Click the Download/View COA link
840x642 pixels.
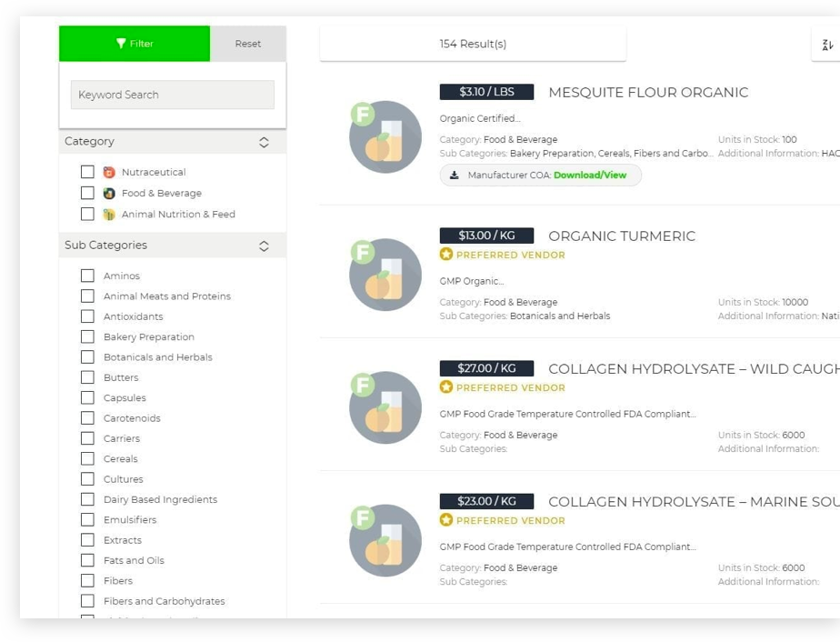pyautogui.click(x=590, y=176)
